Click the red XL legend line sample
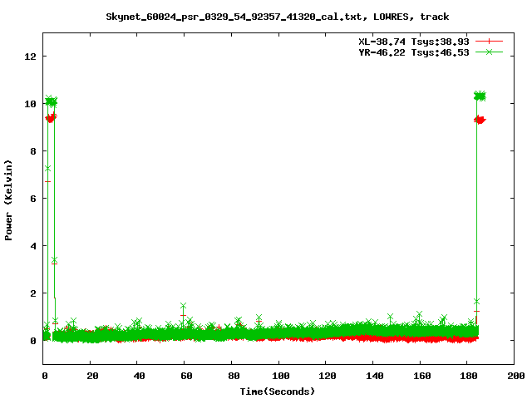Image resolution: width=532 pixels, height=399 pixels. point(489,42)
